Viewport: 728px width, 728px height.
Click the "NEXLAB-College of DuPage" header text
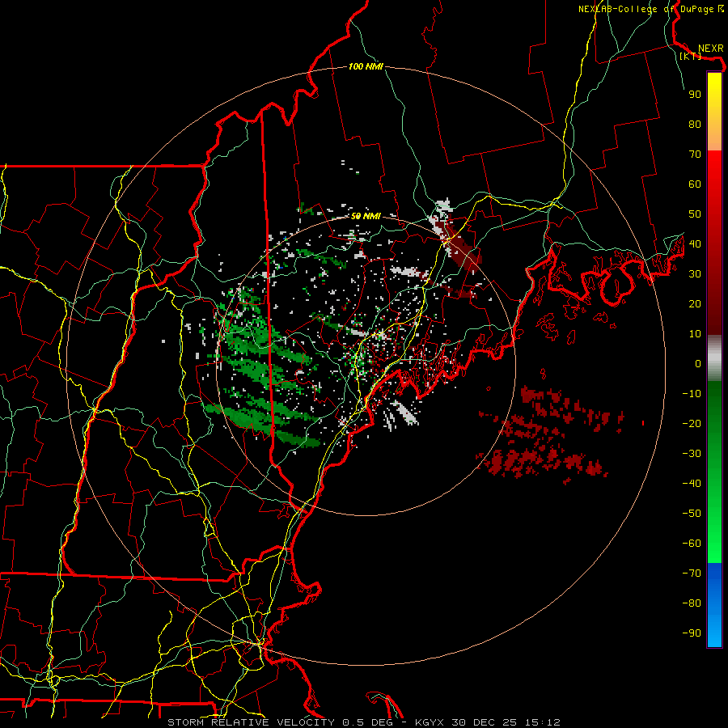tap(645, 9)
